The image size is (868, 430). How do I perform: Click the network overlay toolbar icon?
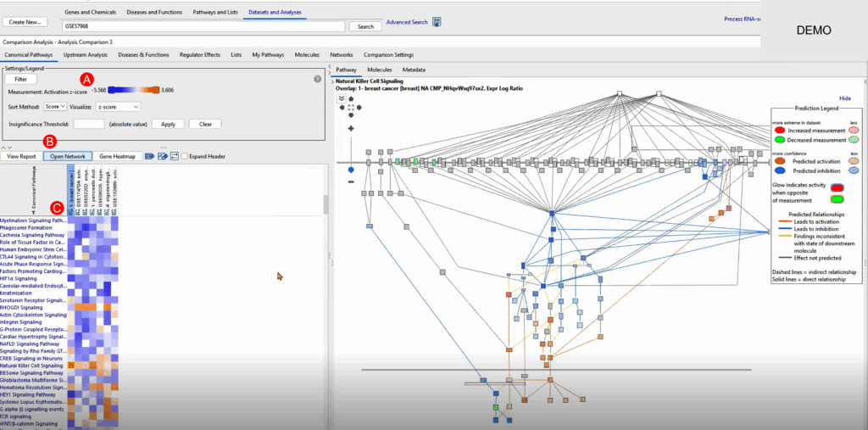click(163, 156)
